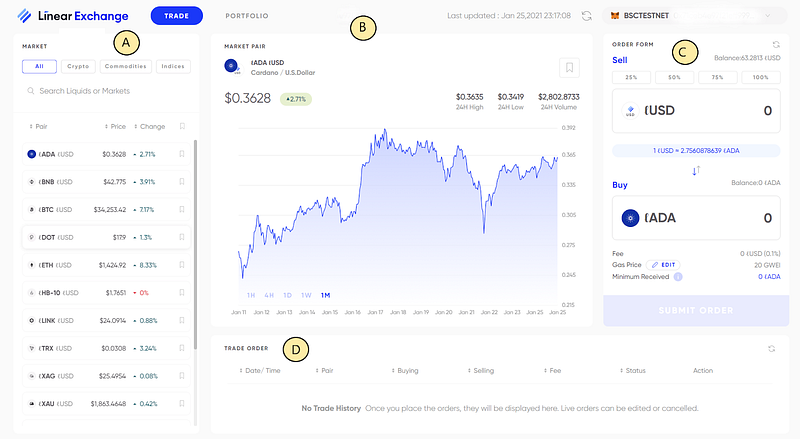Bookmark the ℓTRX ℓUSD pair row

tap(182, 348)
